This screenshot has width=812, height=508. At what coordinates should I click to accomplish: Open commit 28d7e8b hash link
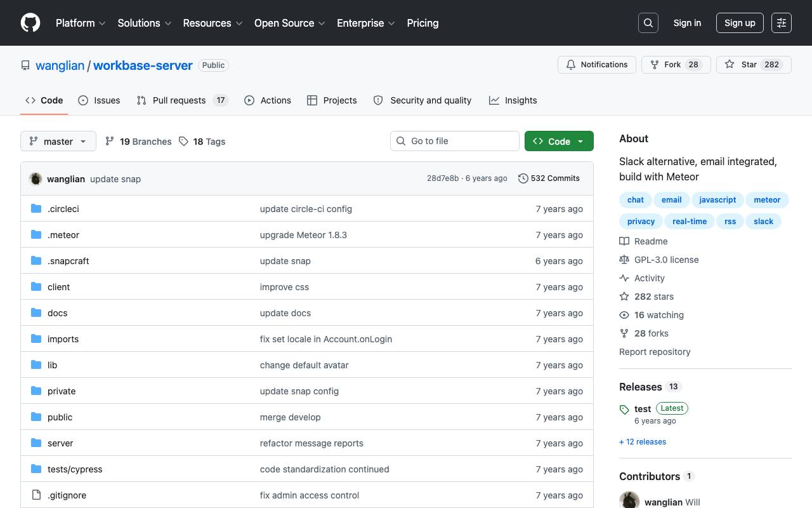[443, 178]
